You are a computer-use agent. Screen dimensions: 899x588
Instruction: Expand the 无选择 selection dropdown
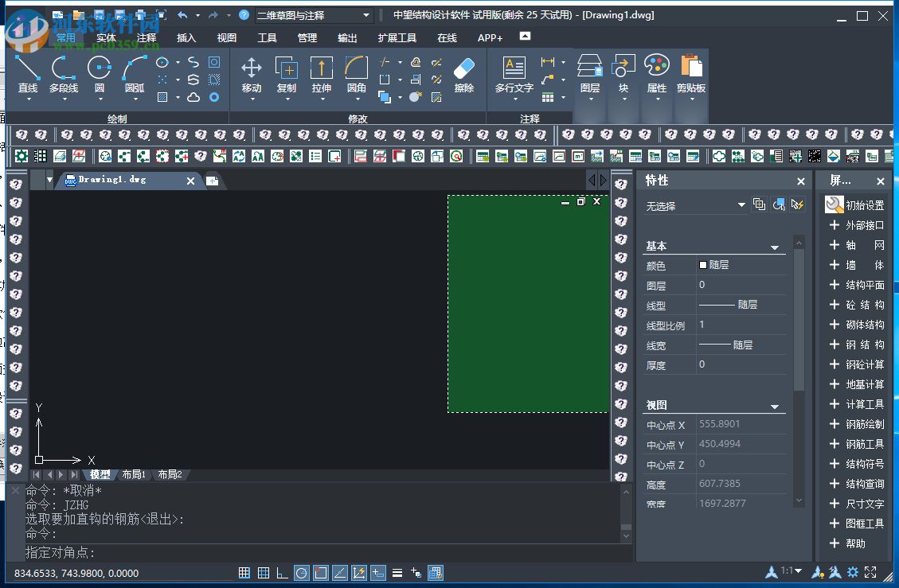click(741, 205)
